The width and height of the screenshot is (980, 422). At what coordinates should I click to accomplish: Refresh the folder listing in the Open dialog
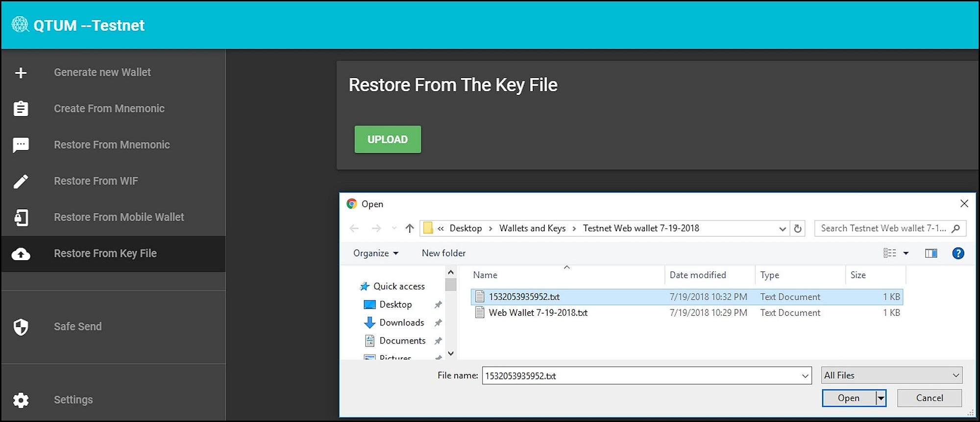798,228
